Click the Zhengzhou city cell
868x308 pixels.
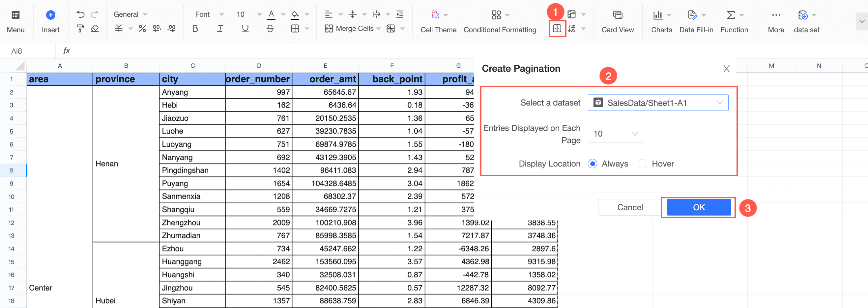[x=192, y=222]
